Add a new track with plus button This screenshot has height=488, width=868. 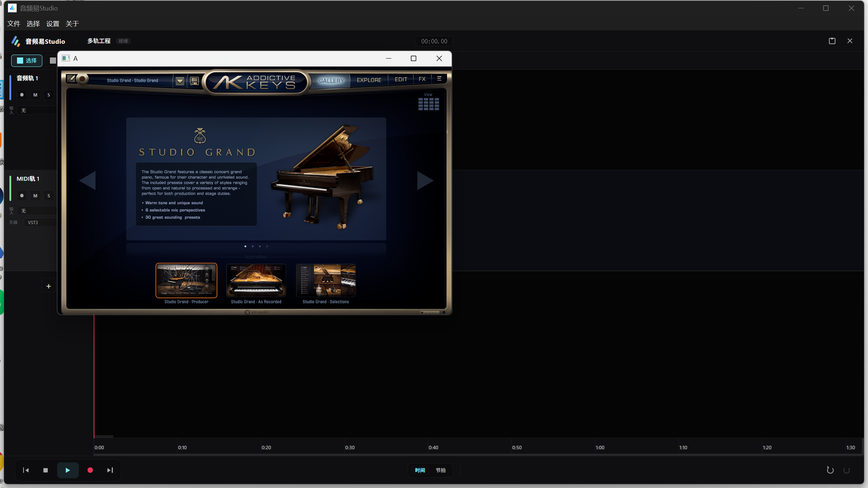pos(48,286)
